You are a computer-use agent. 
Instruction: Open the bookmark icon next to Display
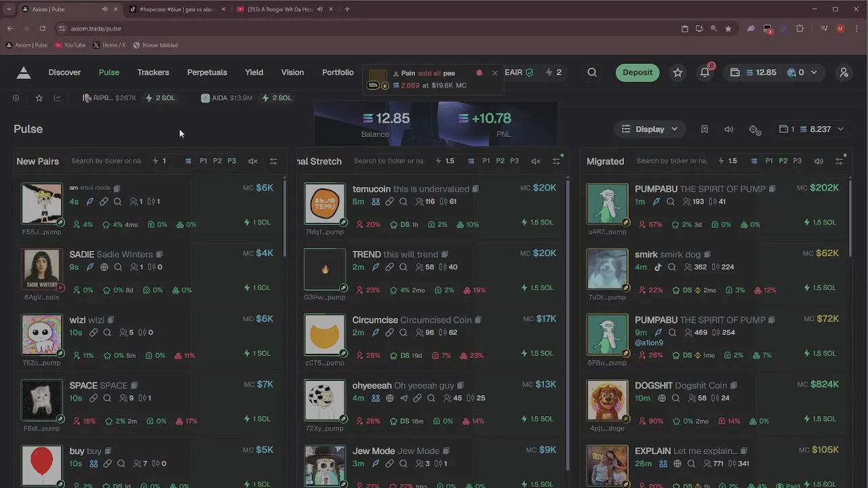click(x=704, y=129)
